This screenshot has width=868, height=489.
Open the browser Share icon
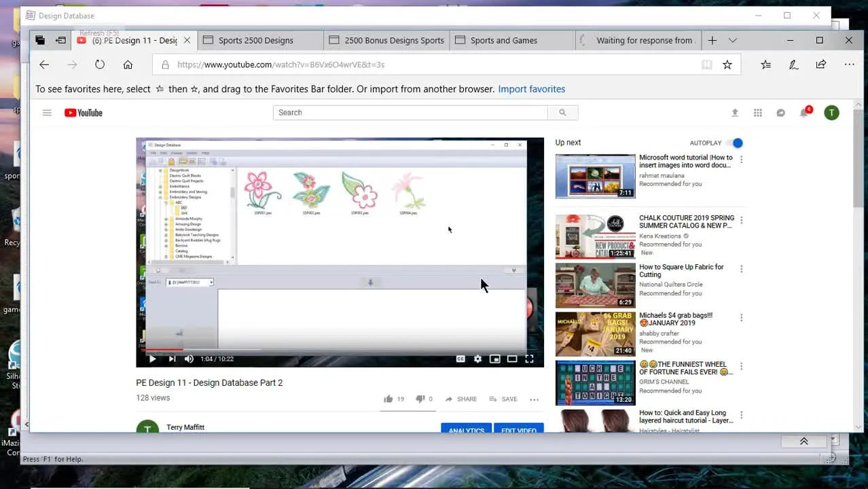tap(821, 65)
